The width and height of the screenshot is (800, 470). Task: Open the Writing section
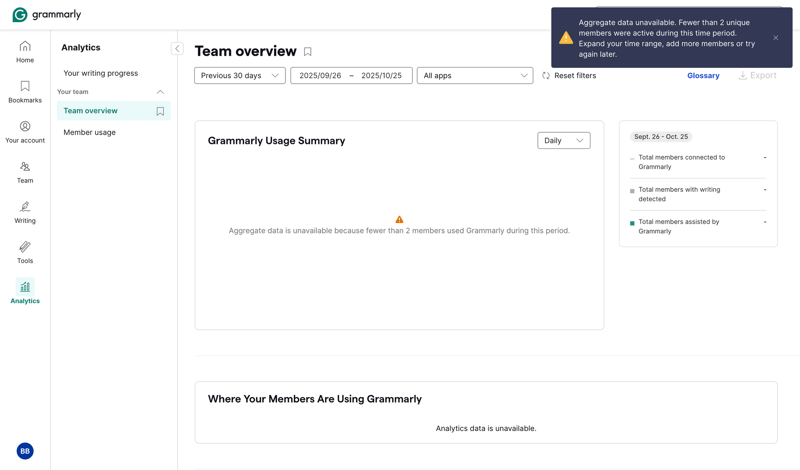click(x=25, y=213)
